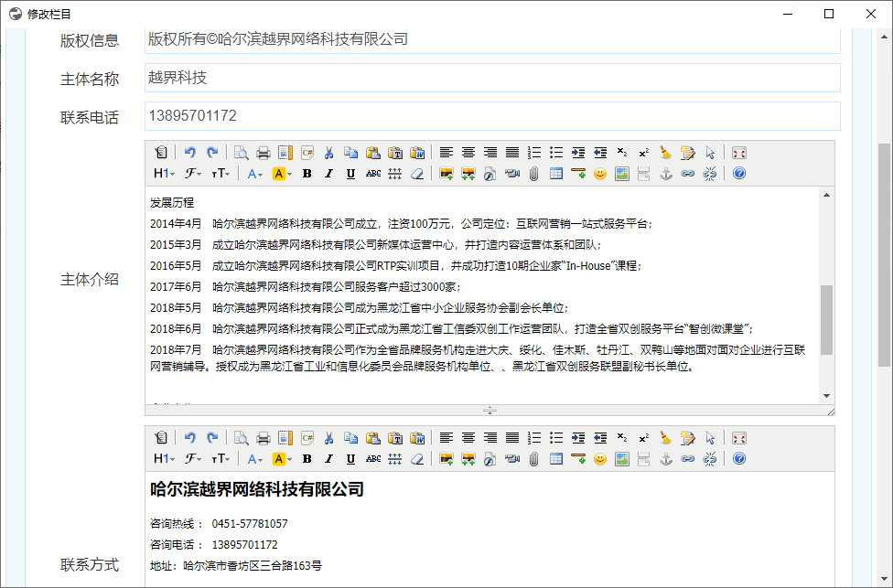Clean HTML code in 主体介绍 editor

point(666,153)
